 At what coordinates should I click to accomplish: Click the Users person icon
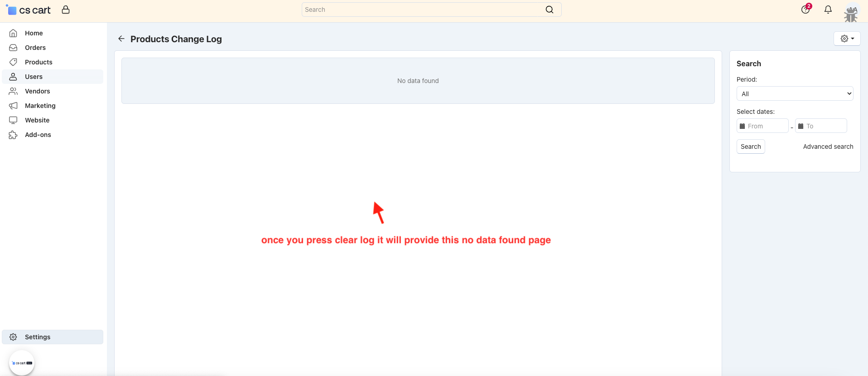coord(13,77)
